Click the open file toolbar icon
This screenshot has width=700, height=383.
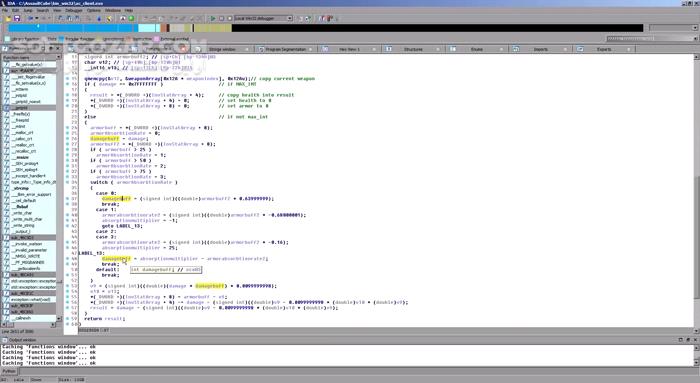(8, 18)
